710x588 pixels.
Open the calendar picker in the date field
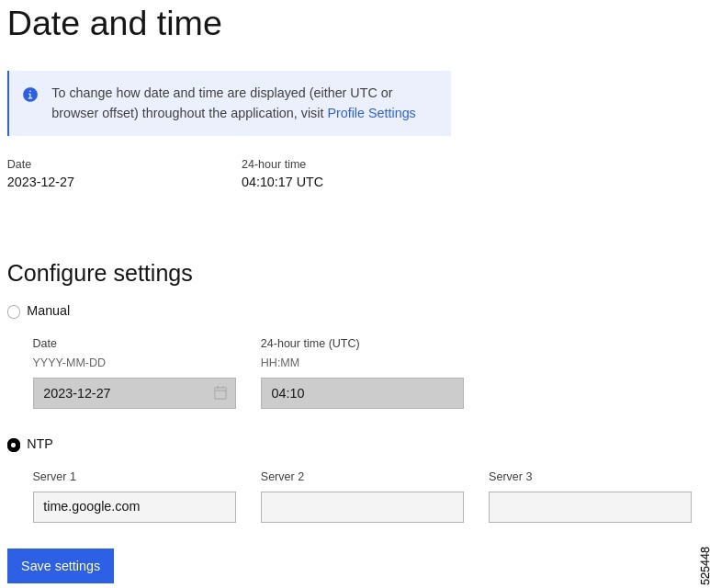pos(220,393)
